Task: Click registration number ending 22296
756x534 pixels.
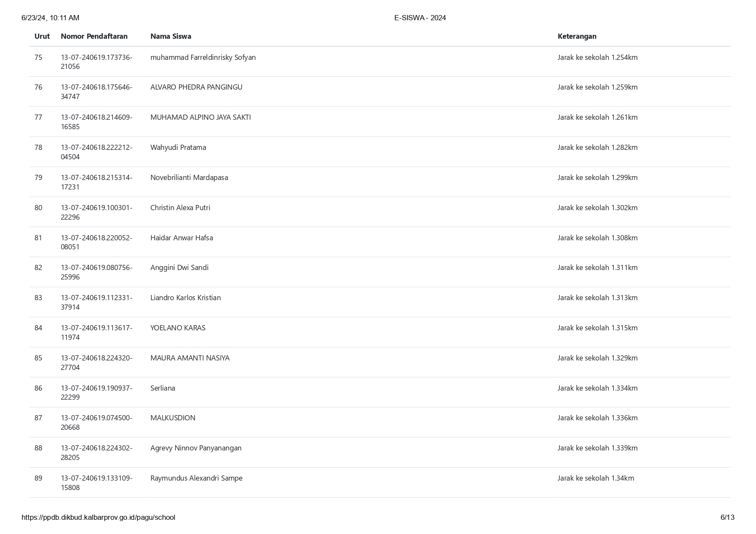Action: (97, 212)
